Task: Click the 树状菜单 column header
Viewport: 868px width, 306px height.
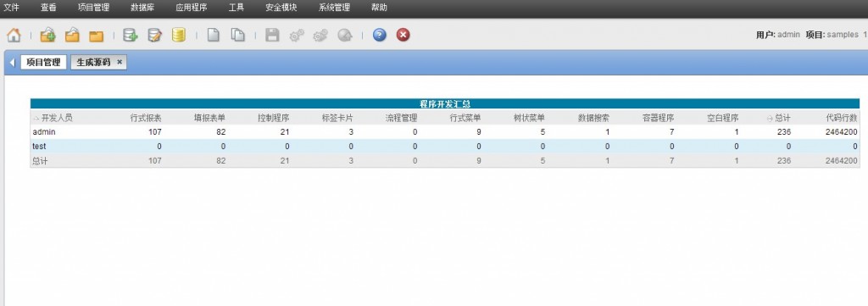Action: (x=529, y=118)
